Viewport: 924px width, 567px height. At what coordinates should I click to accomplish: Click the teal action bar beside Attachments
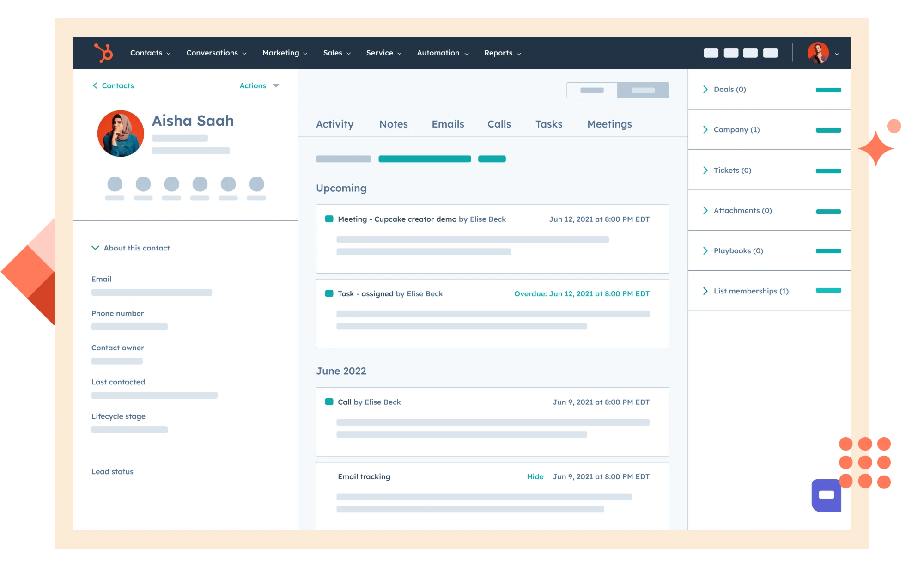[x=828, y=211]
